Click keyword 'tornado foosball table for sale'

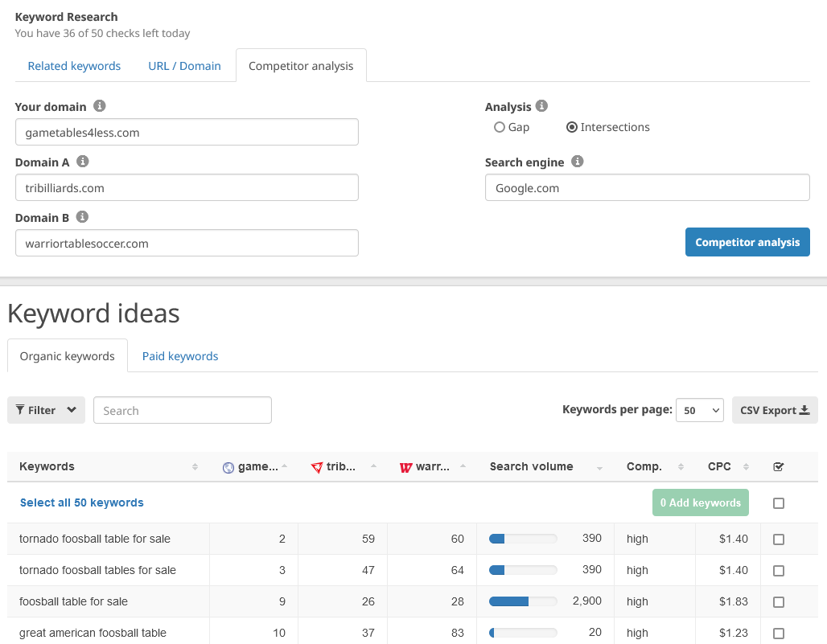click(95, 539)
